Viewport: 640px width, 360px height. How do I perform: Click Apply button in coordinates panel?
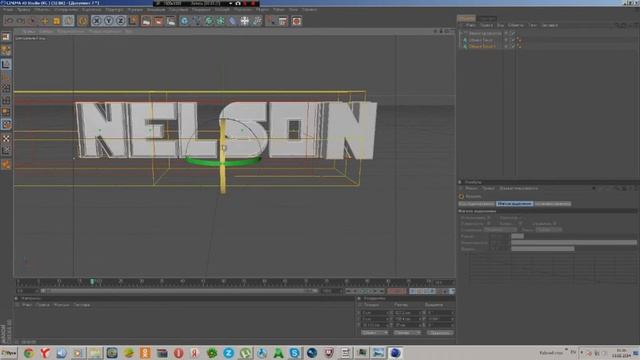[x=440, y=333]
